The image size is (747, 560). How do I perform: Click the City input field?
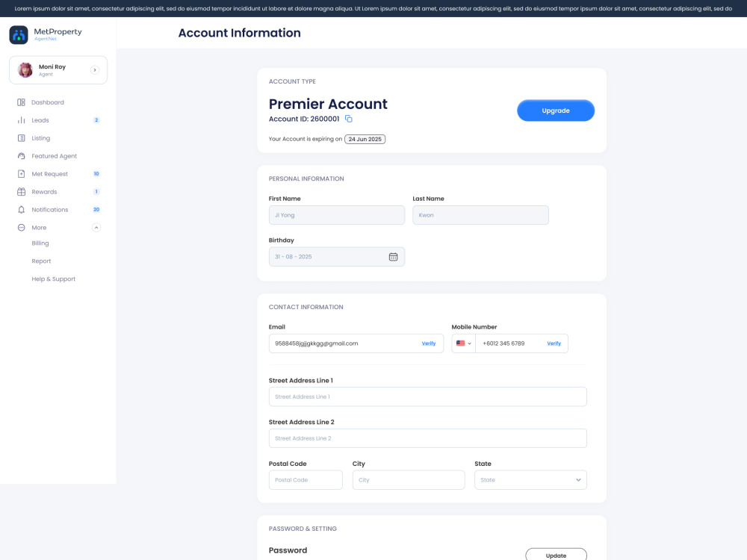coord(409,479)
